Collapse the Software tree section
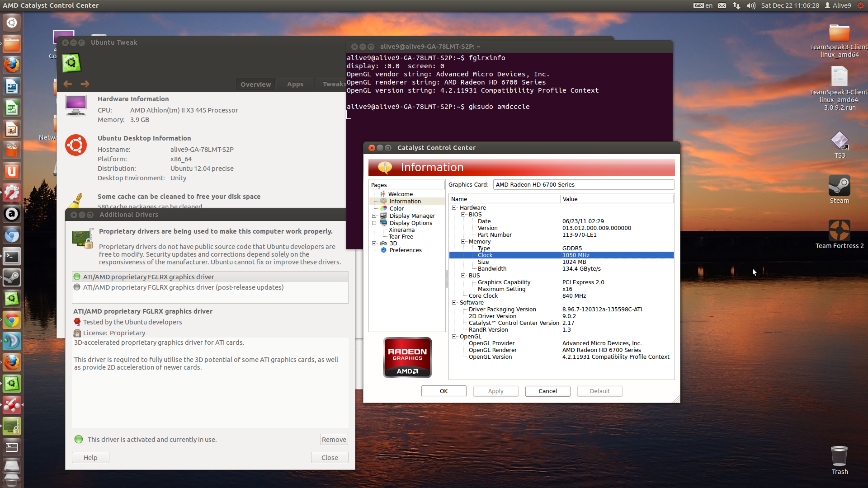Screen dimensions: 868x488 (454, 303)
